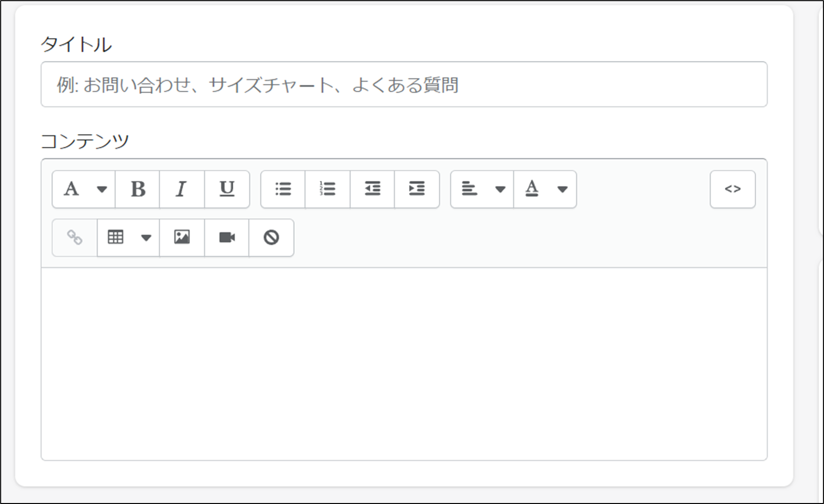Insert an image

[x=182, y=238]
